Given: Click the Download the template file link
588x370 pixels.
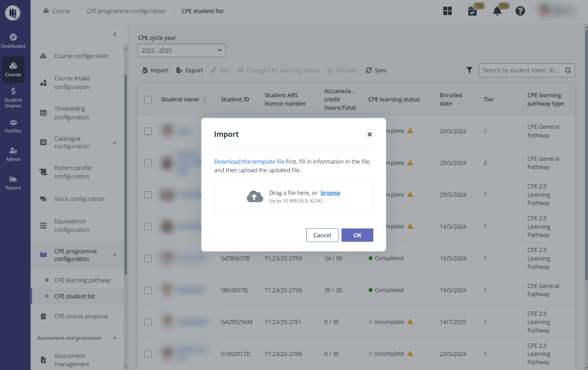Looking at the screenshot, I should 249,162.
